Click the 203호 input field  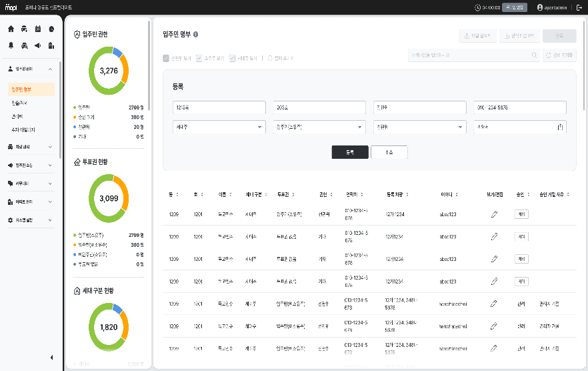[x=319, y=107]
